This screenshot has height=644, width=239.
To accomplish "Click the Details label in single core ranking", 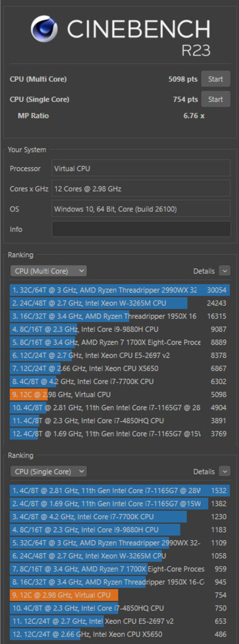I will 204,471.
